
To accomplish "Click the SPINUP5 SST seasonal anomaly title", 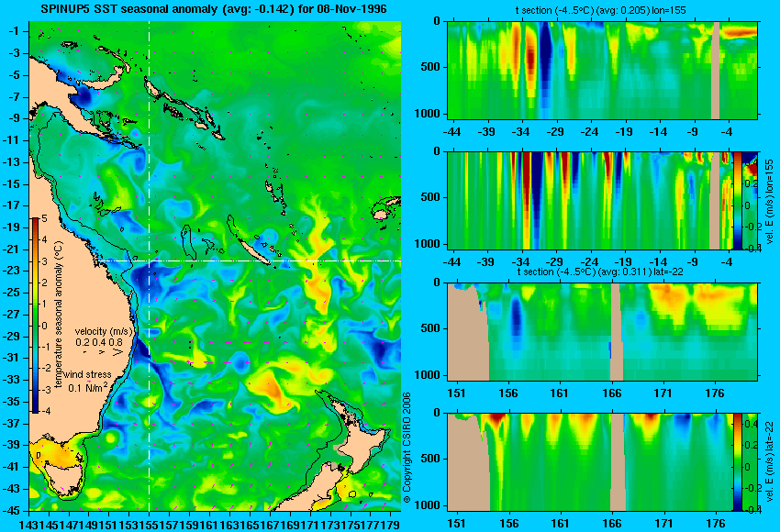I will [x=214, y=9].
